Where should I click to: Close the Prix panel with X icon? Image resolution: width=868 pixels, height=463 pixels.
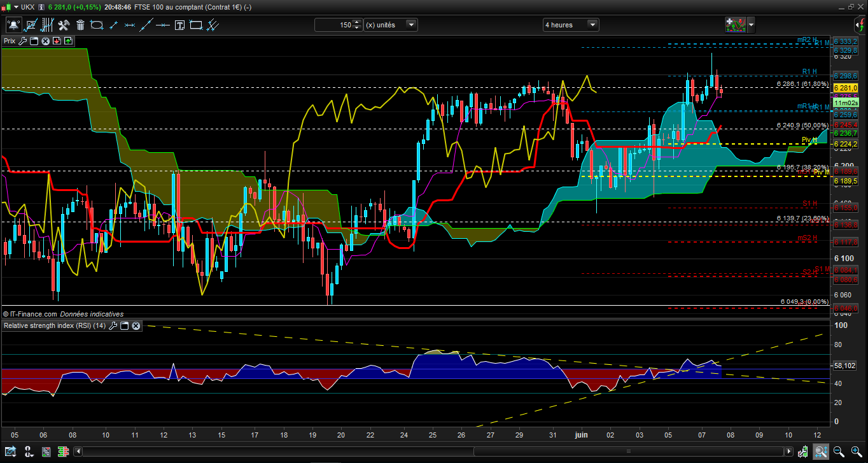point(46,41)
